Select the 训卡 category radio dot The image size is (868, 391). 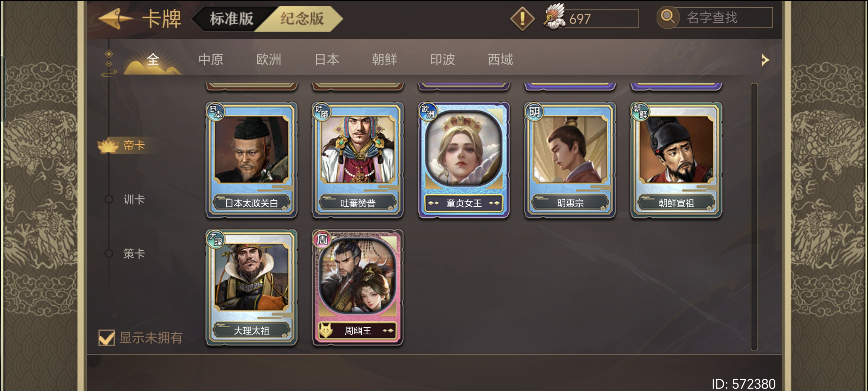(109, 199)
